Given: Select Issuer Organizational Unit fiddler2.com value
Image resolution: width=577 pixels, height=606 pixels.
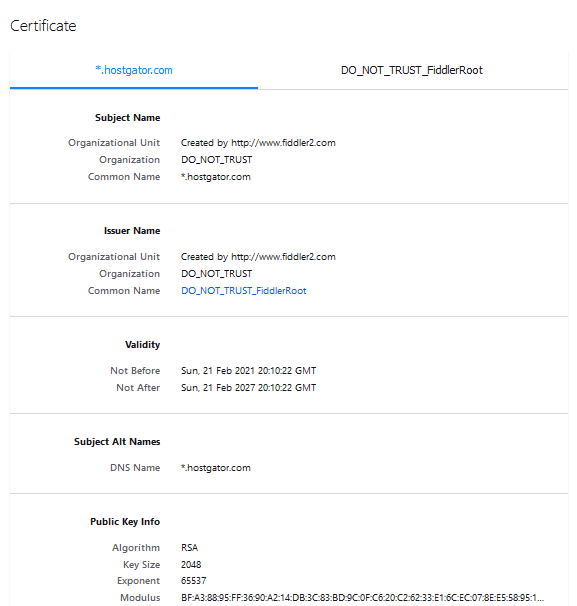Looking at the screenshot, I should pos(258,257).
